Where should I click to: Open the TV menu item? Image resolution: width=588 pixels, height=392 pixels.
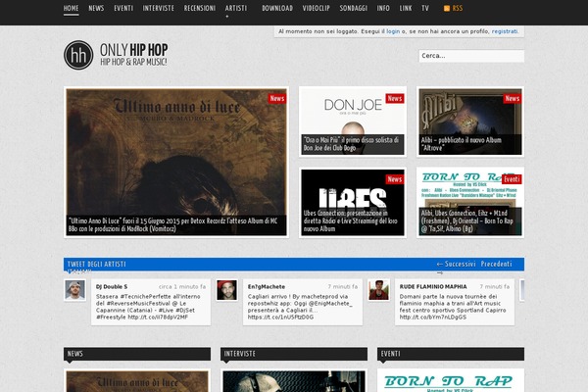coord(425,8)
